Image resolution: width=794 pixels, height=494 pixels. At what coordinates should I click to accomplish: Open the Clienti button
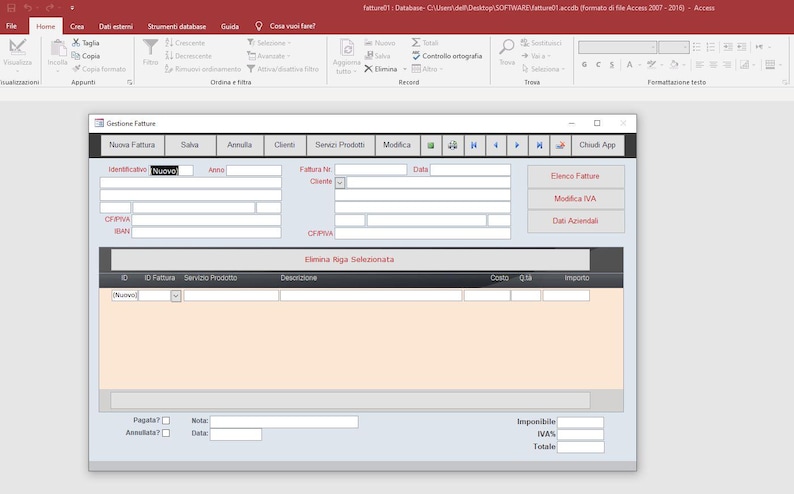285,145
